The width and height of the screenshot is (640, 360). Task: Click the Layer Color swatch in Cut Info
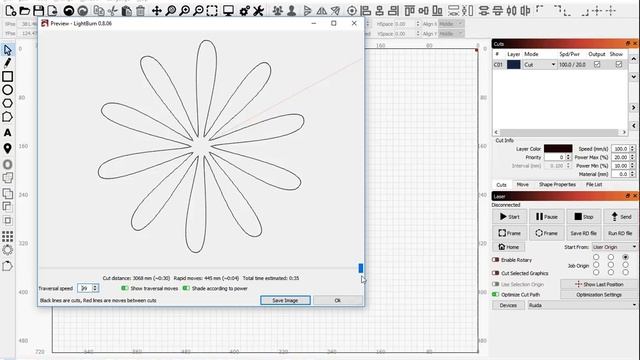[558, 149]
